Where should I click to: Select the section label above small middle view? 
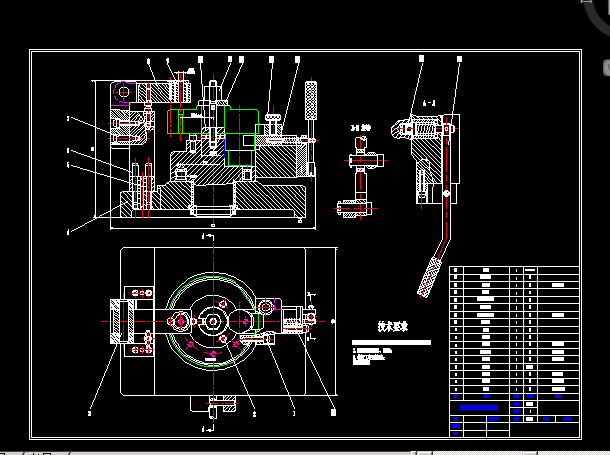coord(361,128)
